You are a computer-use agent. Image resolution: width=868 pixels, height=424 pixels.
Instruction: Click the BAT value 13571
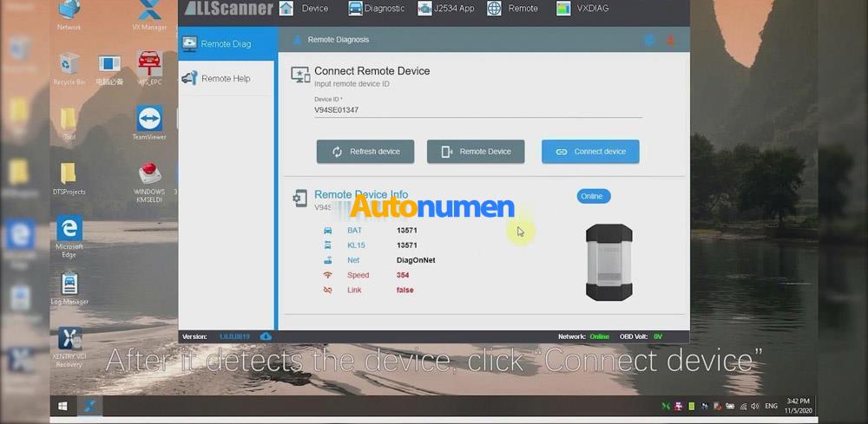pos(407,231)
